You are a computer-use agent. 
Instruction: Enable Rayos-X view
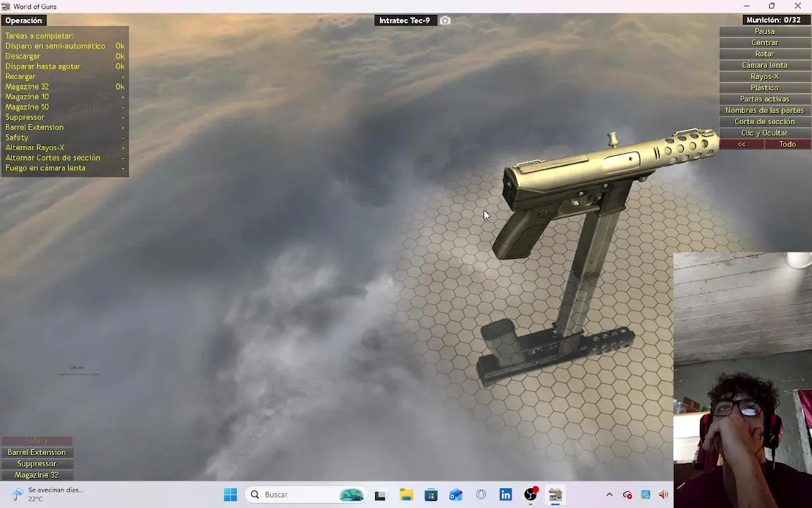pos(764,76)
